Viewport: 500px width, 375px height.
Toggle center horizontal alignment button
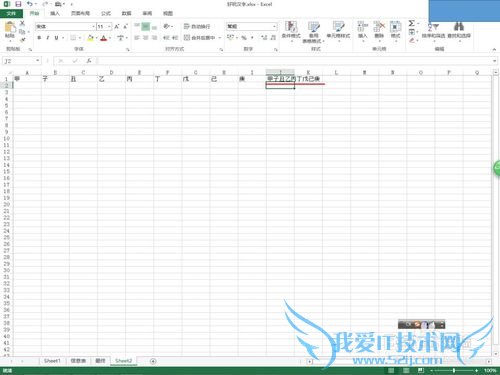pos(145,38)
